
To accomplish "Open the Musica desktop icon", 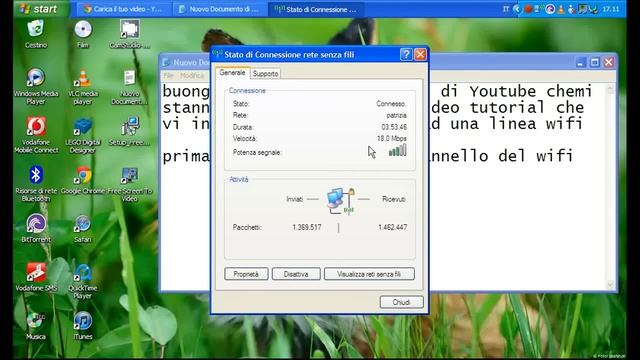I will (36, 326).
